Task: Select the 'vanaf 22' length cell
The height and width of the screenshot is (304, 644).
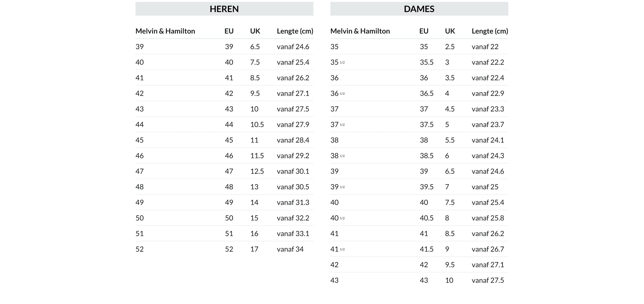Action: tap(485, 47)
